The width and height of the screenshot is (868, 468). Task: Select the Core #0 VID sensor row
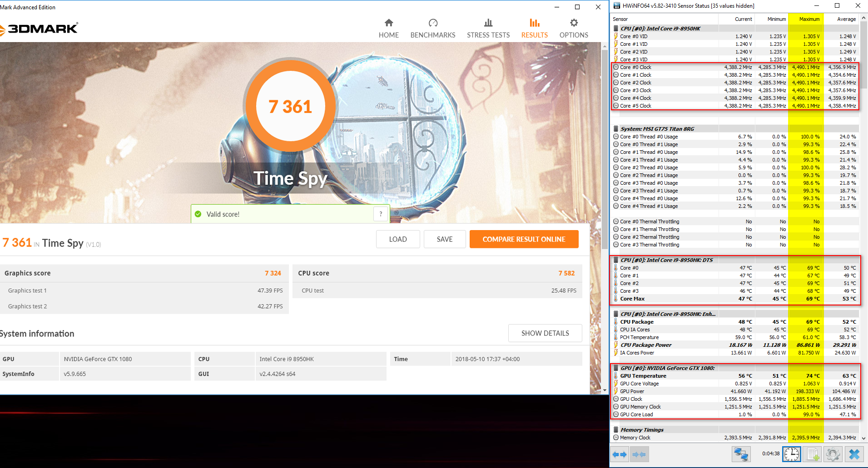click(735, 36)
